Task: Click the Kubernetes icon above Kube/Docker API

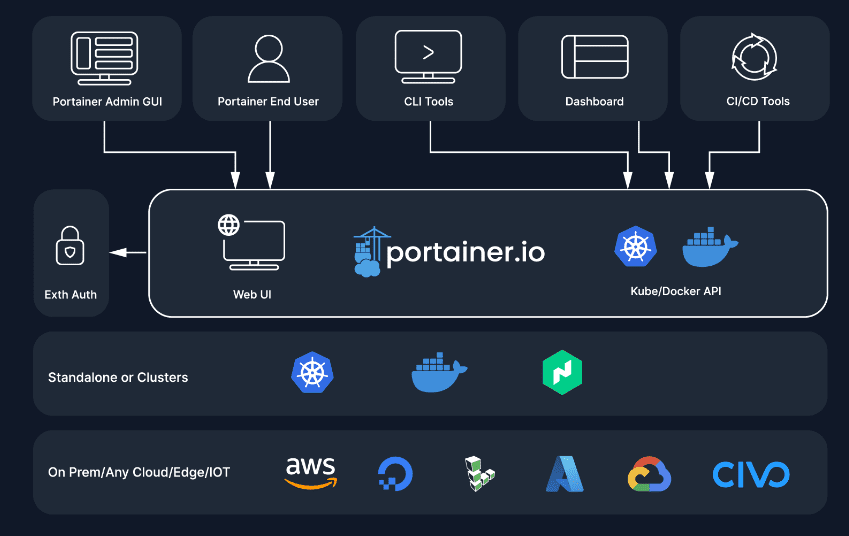Action: pos(636,246)
